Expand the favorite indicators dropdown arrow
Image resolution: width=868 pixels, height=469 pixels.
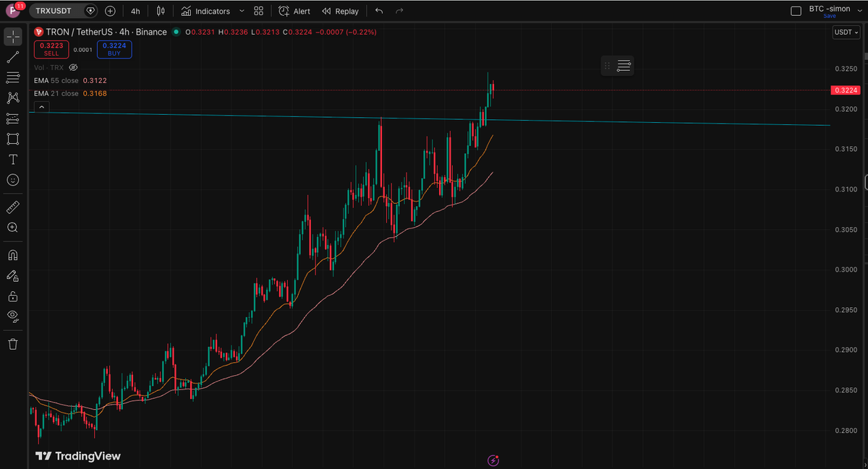[242, 11]
